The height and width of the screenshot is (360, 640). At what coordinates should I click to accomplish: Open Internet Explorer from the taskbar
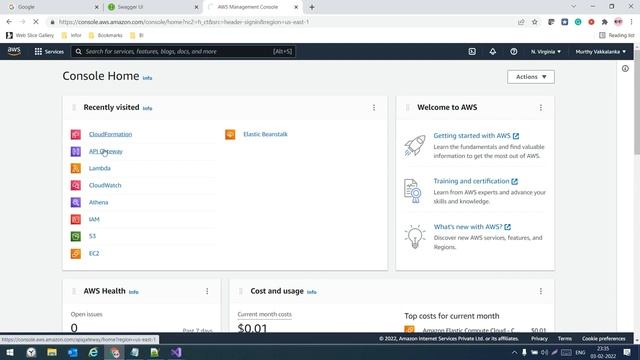point(93,352)
